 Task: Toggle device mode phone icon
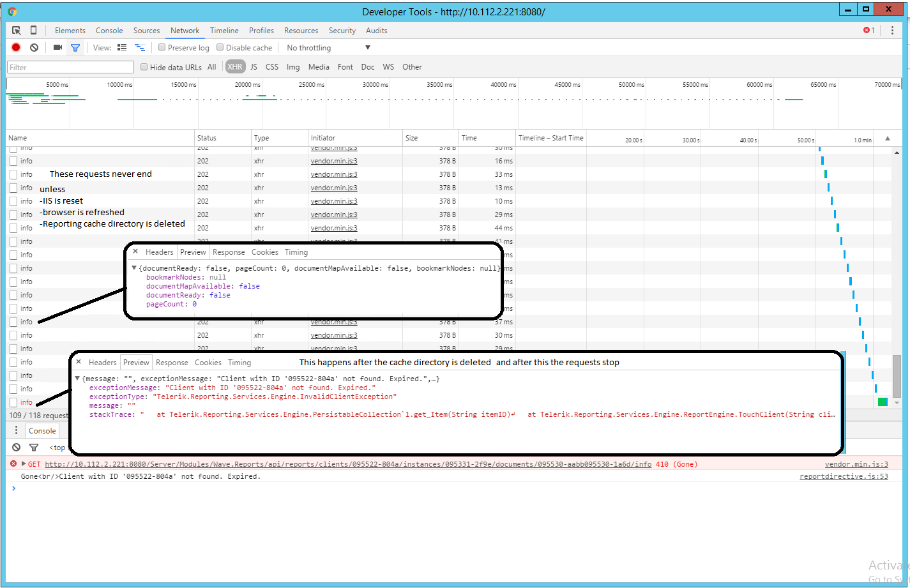click(33, 31)
